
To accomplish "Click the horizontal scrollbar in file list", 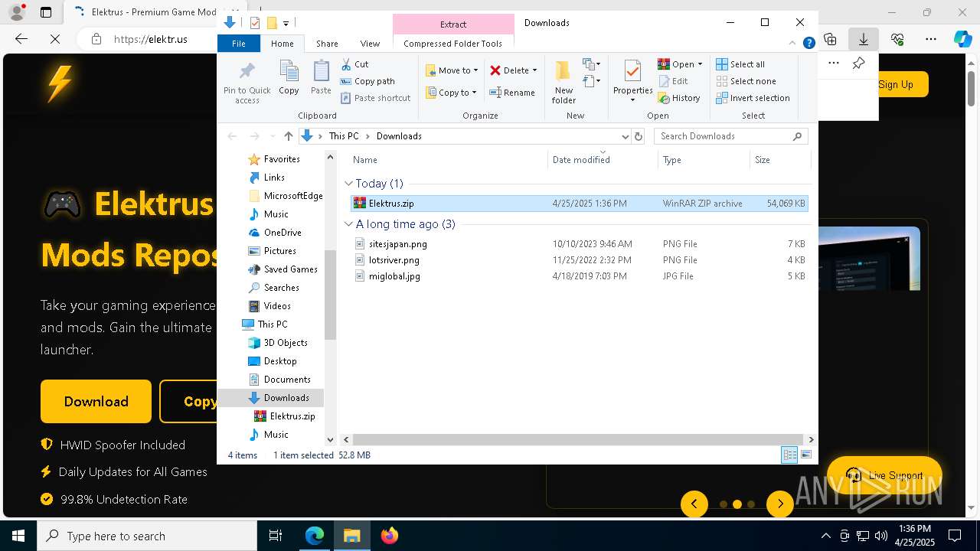I will click(578, 439).
